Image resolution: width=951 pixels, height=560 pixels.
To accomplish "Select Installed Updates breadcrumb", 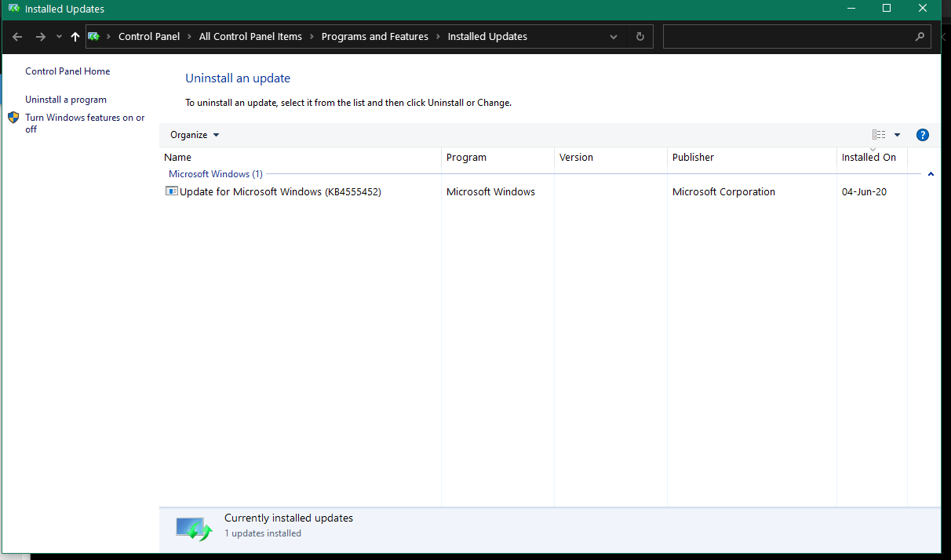I will (487, 37).
